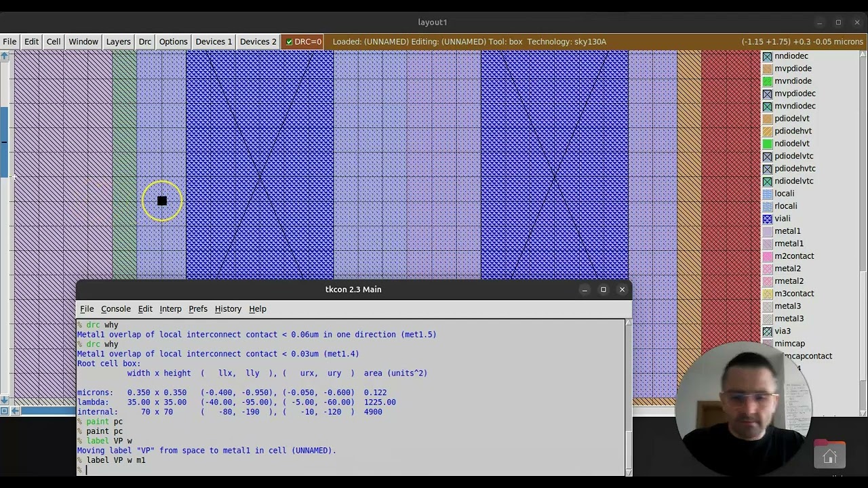Open the Drc menu

(x=145, y=42)
